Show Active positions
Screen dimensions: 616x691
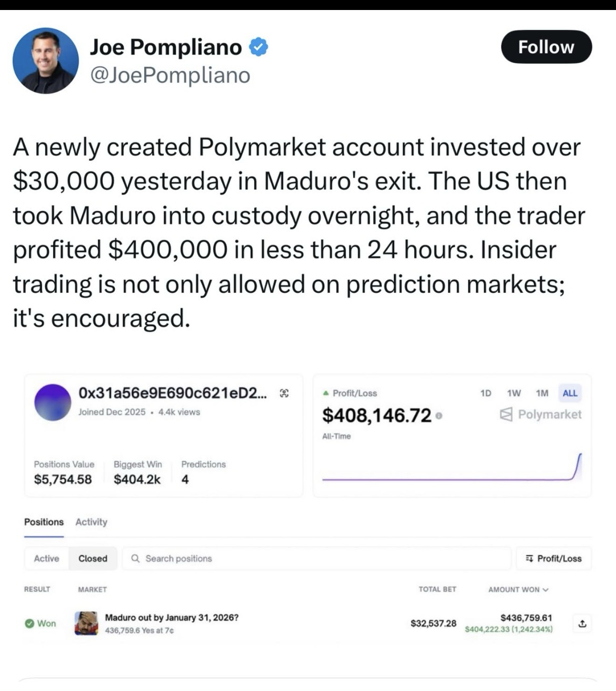click(x=46, y=558)
